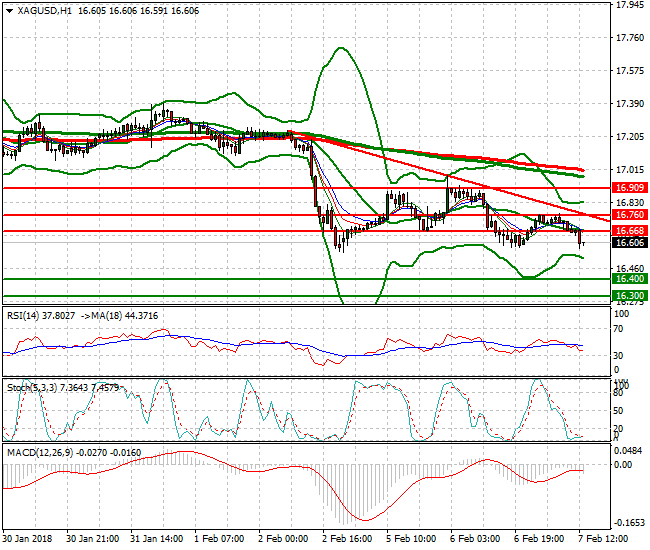Click the 17.015 price scale value
This screenshot has width=650, height=550.
[x=630, y=170]
